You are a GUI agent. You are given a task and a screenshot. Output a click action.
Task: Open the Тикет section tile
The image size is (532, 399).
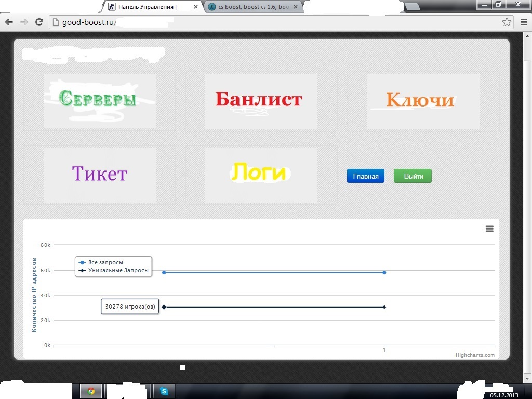[99, 175]
